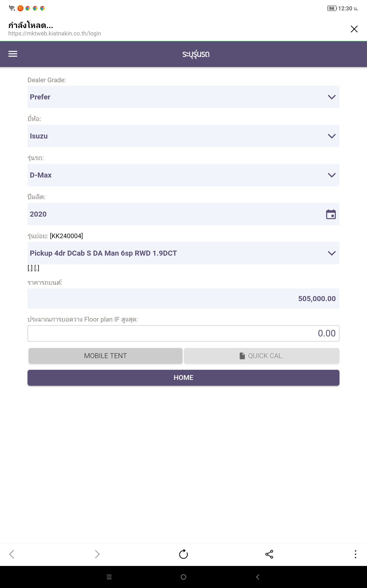Go back with browser back arrow
This screenshot has width=367, height=588.
pos(12,554)
